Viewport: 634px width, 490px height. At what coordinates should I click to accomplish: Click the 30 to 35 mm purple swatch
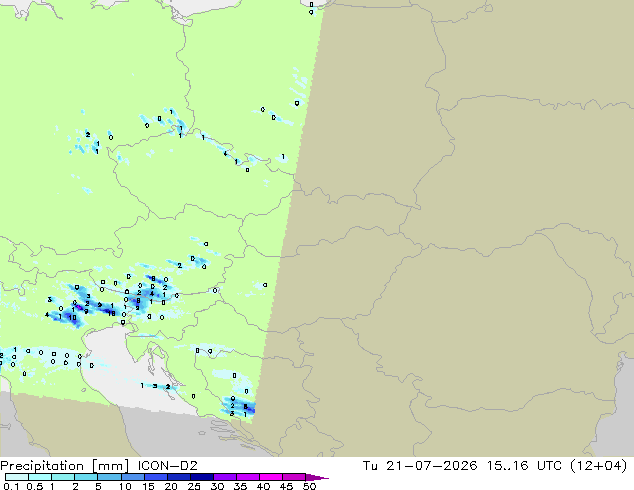(224, 477)
